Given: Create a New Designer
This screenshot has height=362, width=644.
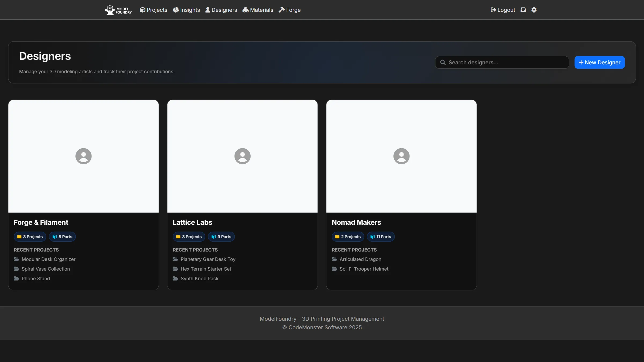Looking at the screenshot, I should pyautogui.click(x=599, y=62).
